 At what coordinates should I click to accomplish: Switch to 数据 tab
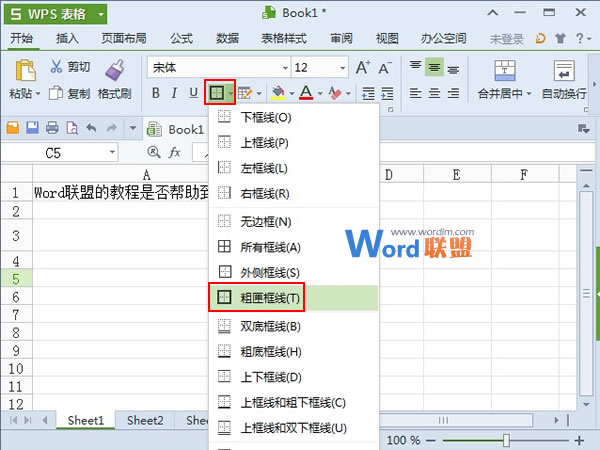point(227,39)
